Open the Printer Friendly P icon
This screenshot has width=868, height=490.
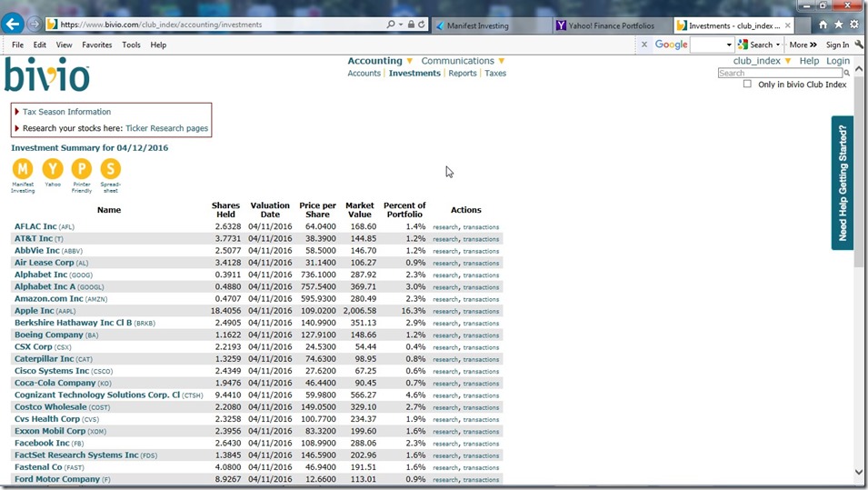point(82,169)
